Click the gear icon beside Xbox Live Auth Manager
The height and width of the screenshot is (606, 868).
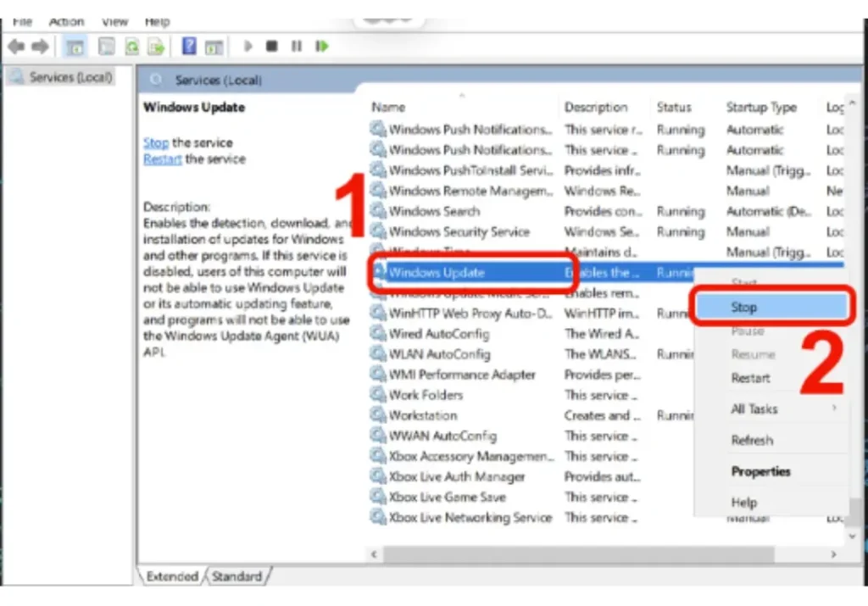point(378,476)
